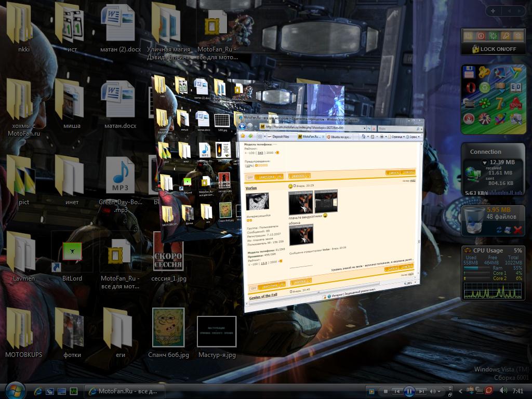
Task: Skip to next track in taskbar player
Action: point(421,391)
